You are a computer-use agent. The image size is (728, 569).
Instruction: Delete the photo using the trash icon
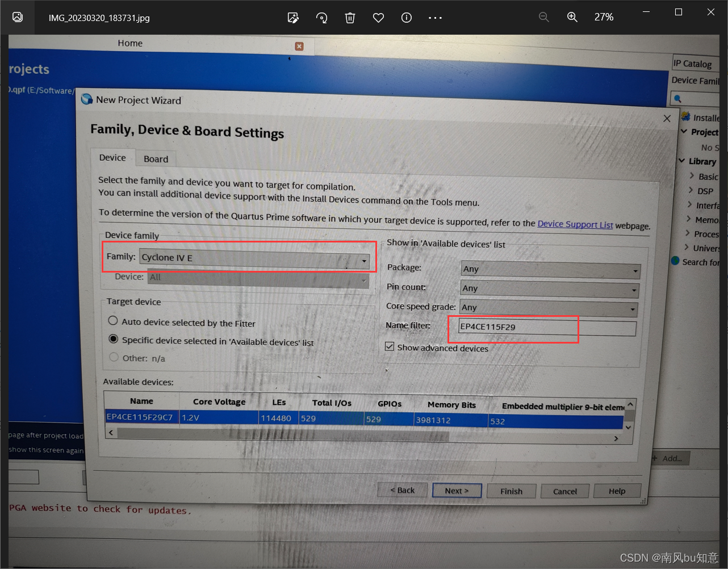pos(350,18)
